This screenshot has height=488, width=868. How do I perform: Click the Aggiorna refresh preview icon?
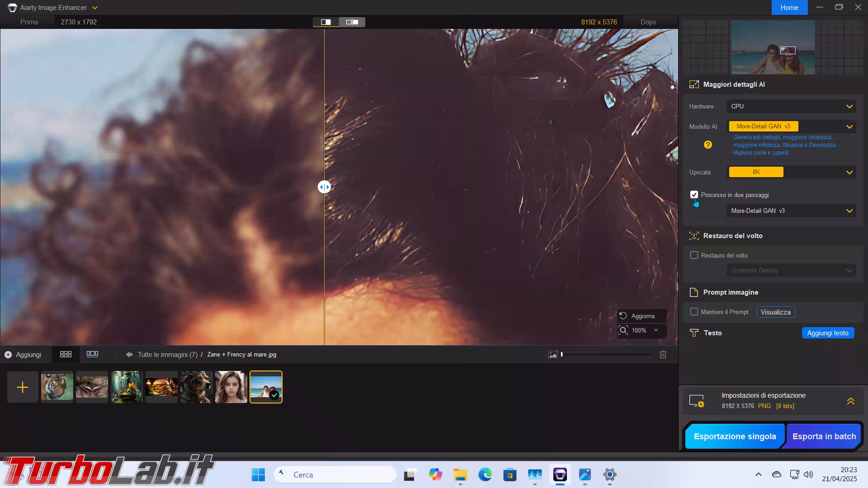(x=623, y=316)
